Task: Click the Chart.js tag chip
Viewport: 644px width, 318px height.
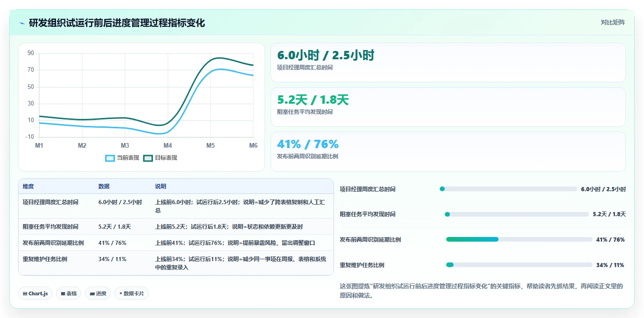Action: (x=35, y=293)
